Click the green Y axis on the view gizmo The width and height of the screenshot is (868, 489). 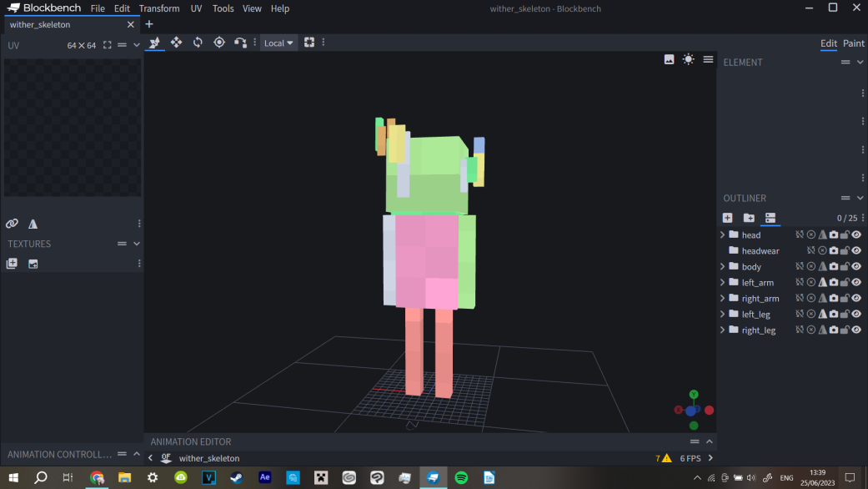[694, 392]
